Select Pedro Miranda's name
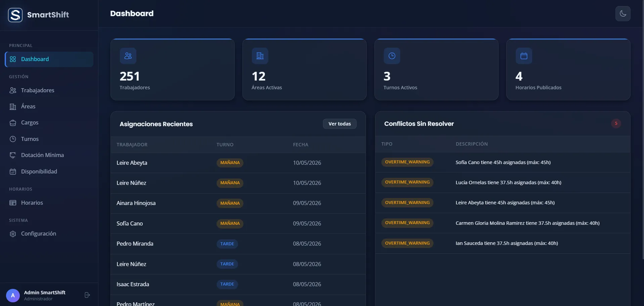 (x=135, y=244)
